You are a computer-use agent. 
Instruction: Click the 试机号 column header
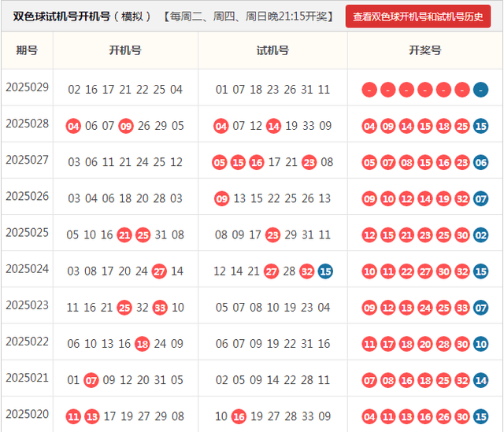(272, 50)
